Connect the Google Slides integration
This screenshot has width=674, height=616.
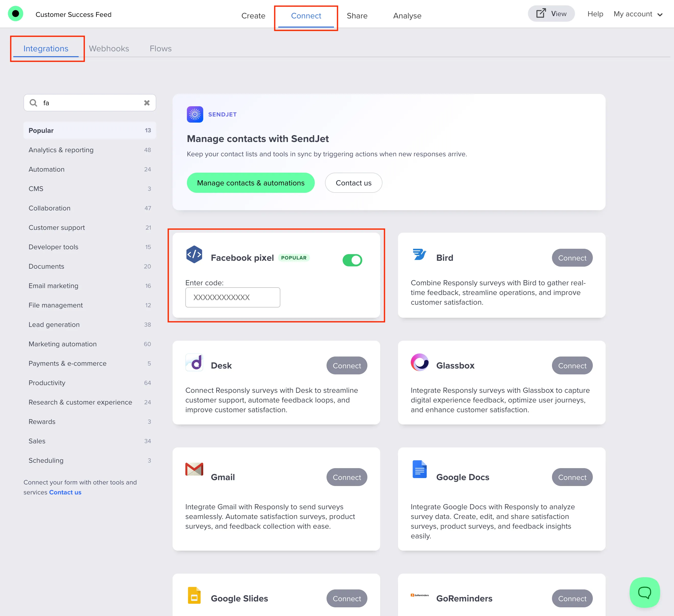[347, 599]
